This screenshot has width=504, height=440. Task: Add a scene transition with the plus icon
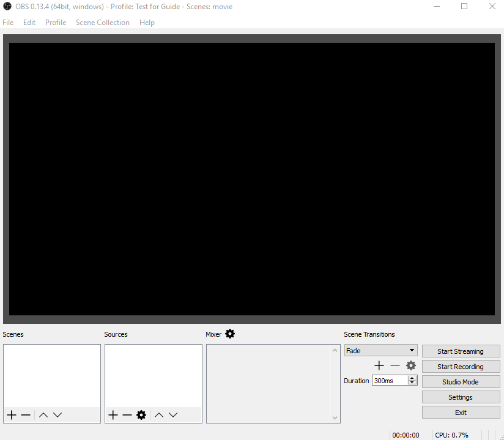pyautogui.click(x=379, y=365)
